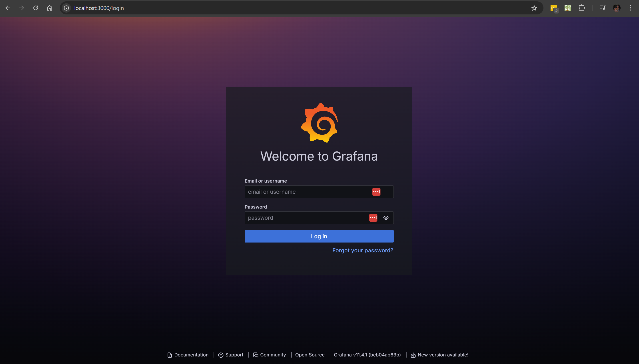This screenshot has height=364, width=639.
Task: Open the browser three-dot menu
Action: (631, 8)
